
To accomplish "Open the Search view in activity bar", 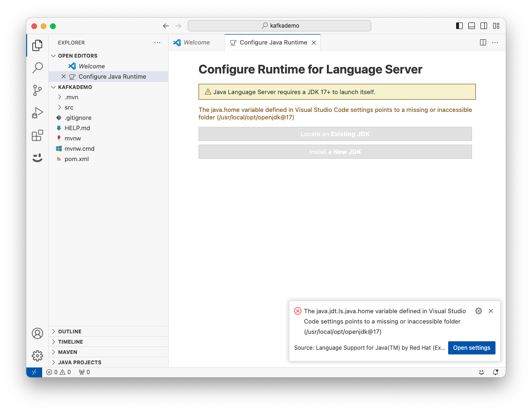I will pos(37,67).
